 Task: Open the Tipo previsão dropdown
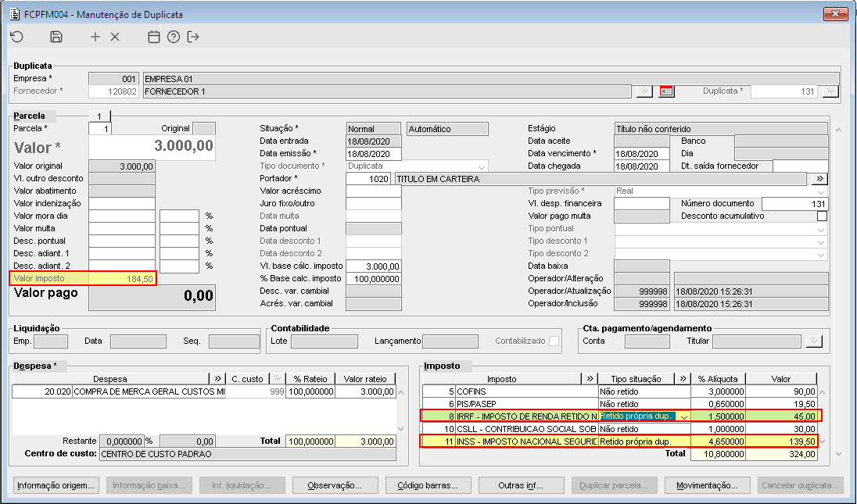click(821, 191)
